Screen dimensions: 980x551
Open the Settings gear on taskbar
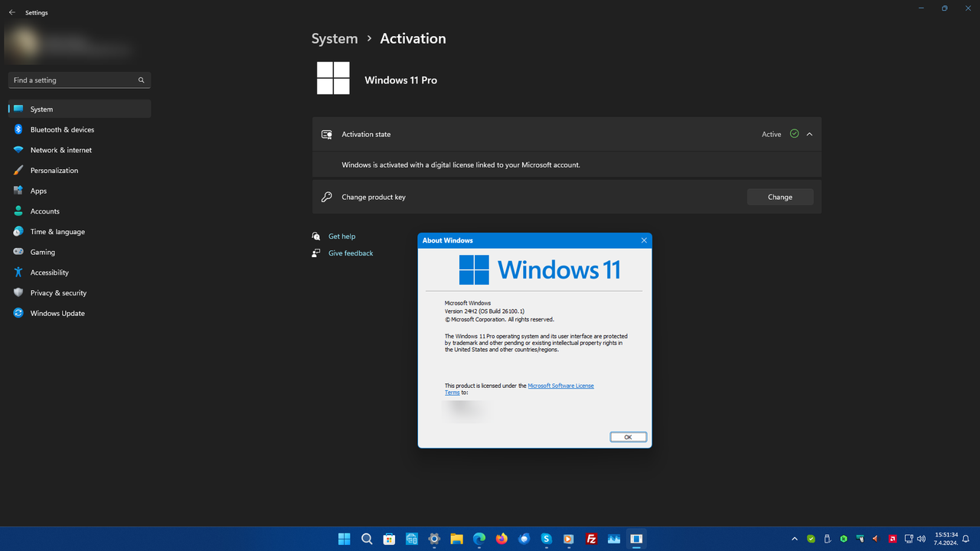(434, 539)
